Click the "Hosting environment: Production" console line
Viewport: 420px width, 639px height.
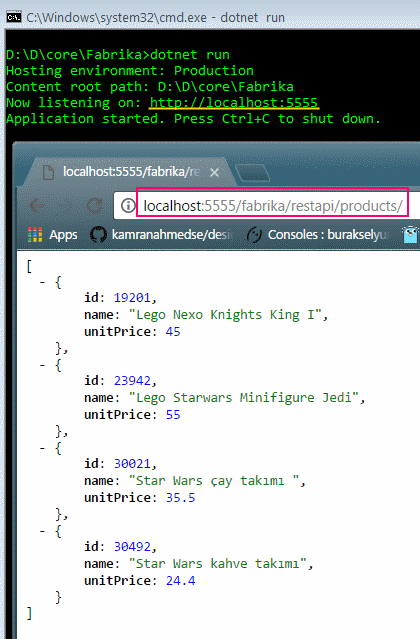pos(130,71)
